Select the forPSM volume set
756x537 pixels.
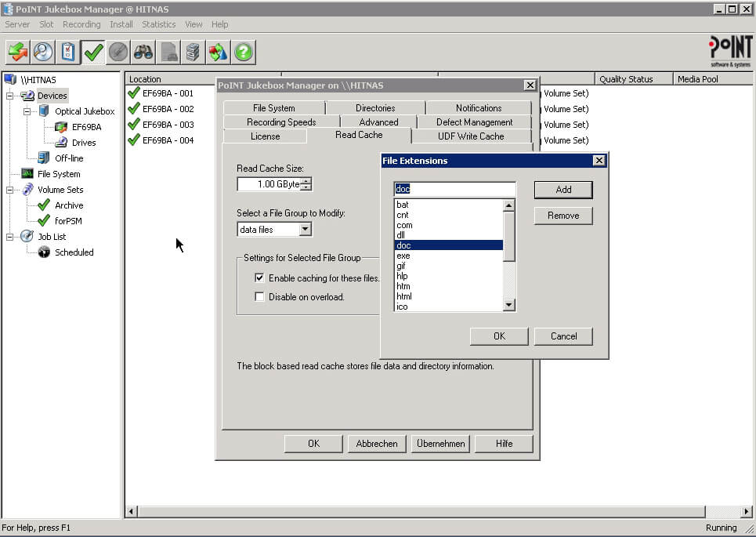pyautogui.click(x=68, y=221)
